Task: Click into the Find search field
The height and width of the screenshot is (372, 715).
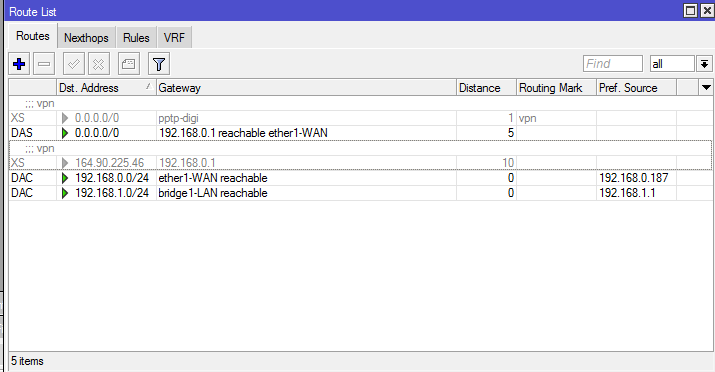Action: (612, 64)
